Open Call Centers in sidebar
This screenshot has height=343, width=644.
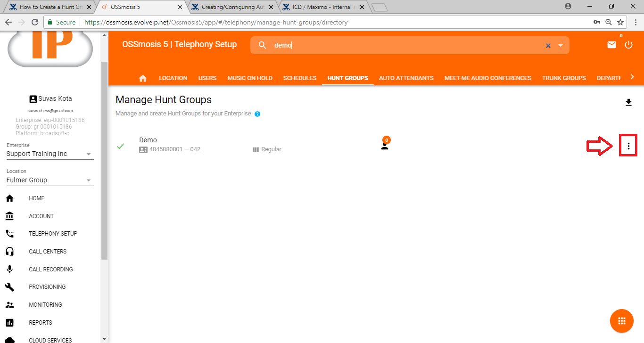tap(48, 252)
